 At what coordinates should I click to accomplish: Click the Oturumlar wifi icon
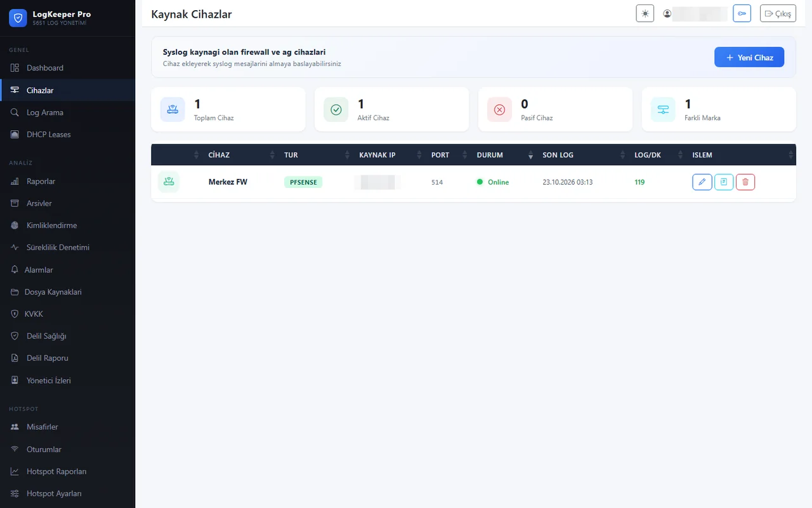point(15,450)
